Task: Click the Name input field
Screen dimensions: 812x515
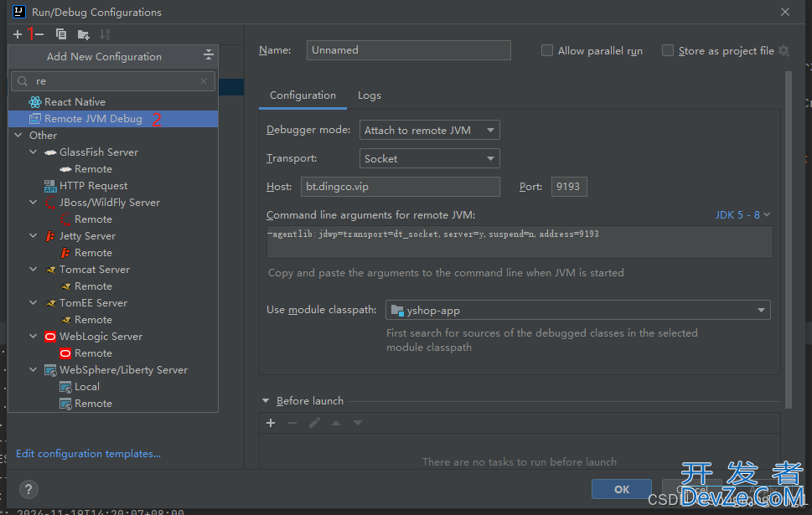Action: point(409,50)
